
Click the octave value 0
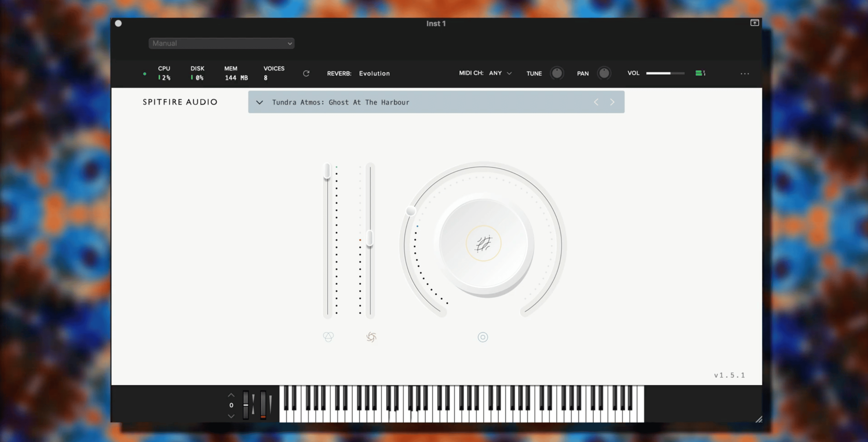click(231, 405)
